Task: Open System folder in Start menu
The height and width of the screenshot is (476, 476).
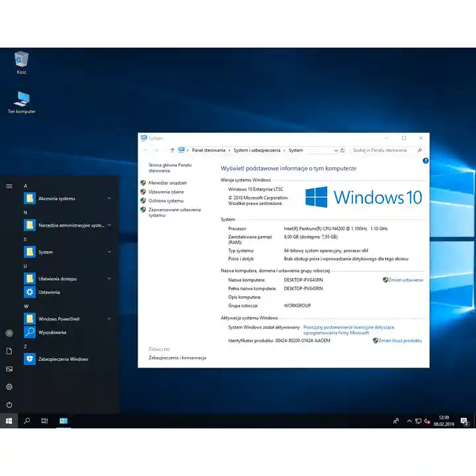Action: click(x=68, y=252)
